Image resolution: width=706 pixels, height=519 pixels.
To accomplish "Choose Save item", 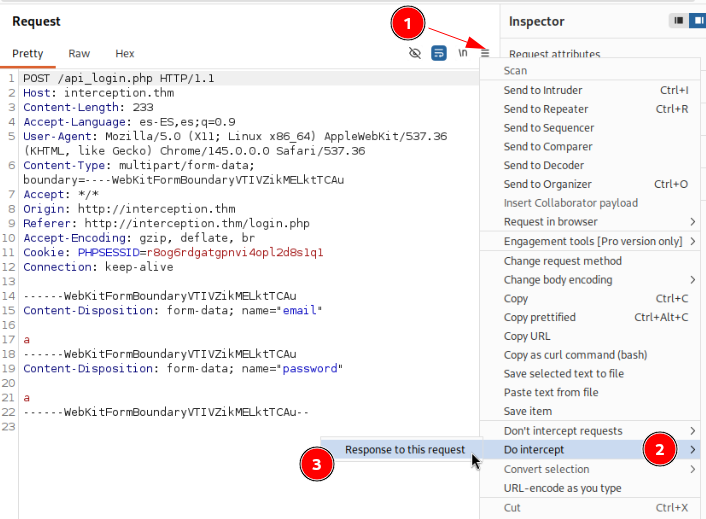I will (590, 411).
